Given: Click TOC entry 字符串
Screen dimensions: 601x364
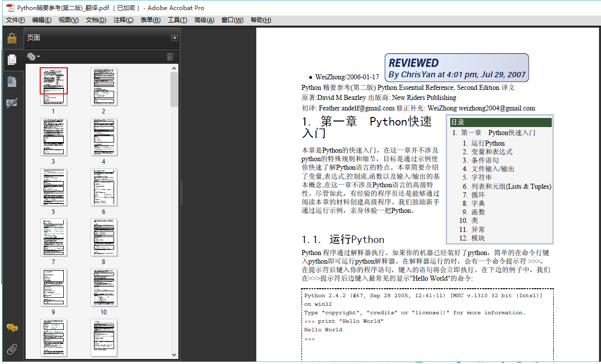Looking at the screenshot, I should click(481, 178).
